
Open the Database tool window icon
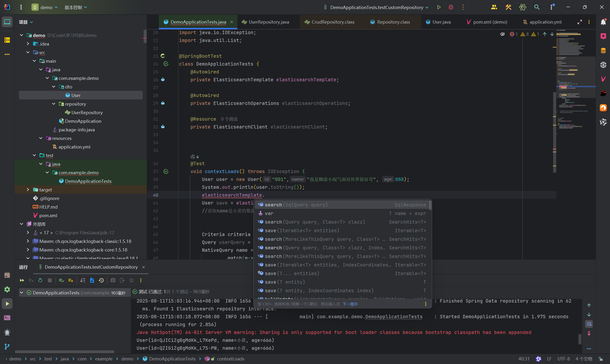pos(603,51)
